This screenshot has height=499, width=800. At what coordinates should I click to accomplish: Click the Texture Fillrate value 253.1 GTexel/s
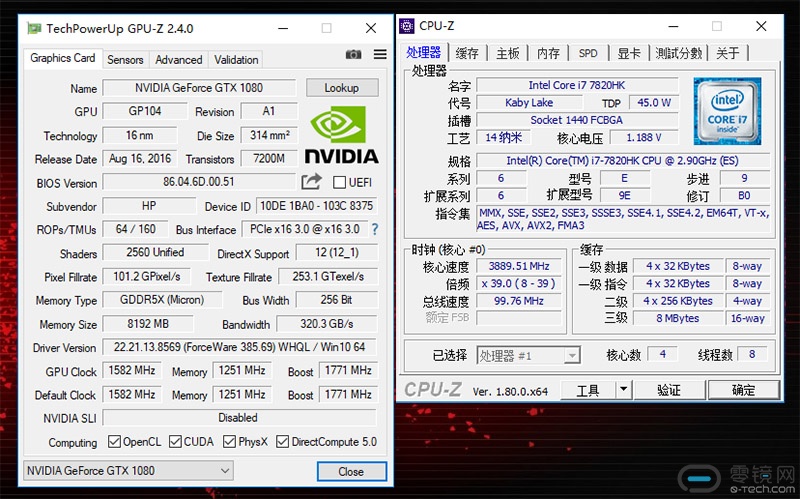328,276
